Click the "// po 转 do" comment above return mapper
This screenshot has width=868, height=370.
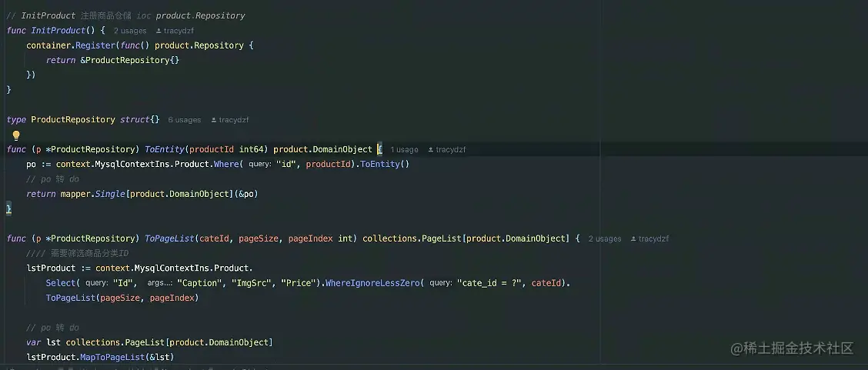coord(52,179)
